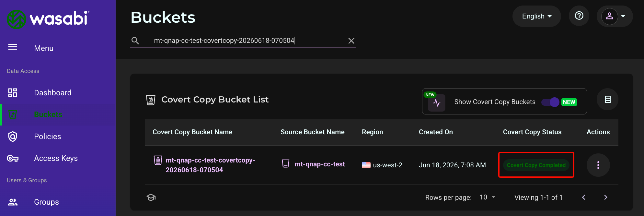
Task: Click the source bucket row icon
Action: click(x=285, y=163)
